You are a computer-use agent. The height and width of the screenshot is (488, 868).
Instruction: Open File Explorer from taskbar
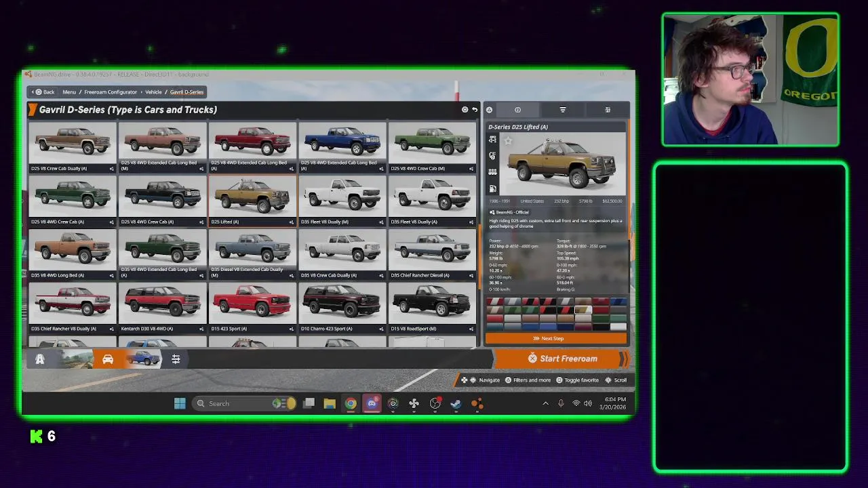click(x=330, y=403)
